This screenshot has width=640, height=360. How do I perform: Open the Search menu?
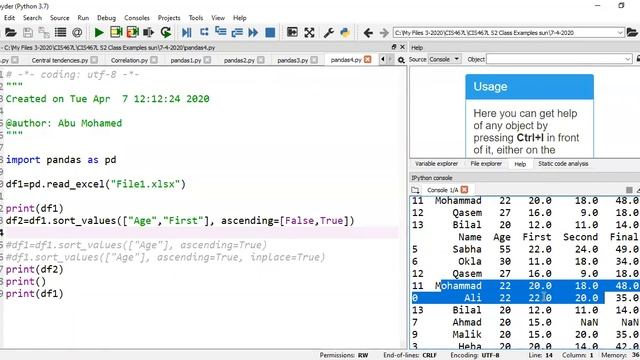click(x=32, y=18)
